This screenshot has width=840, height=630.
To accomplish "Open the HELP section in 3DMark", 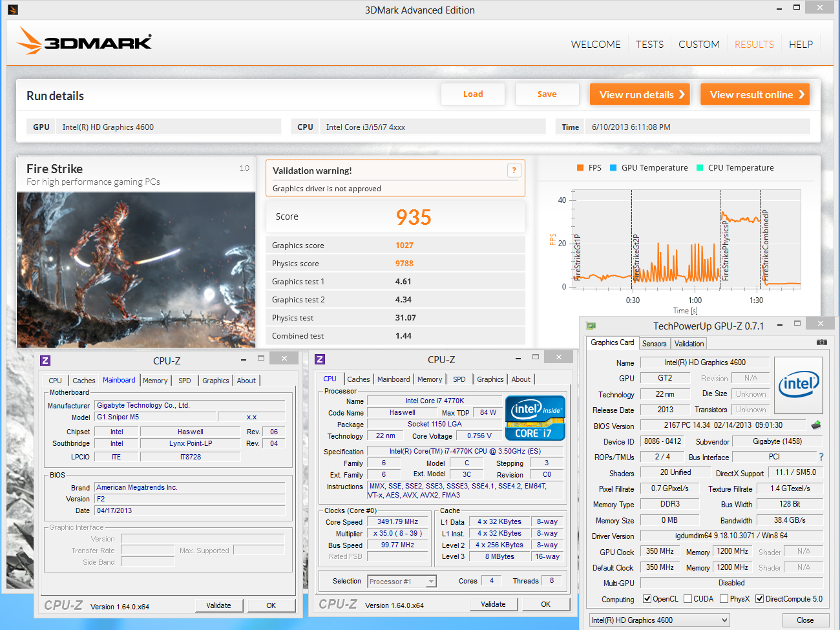I will click(x=801, y=45).
